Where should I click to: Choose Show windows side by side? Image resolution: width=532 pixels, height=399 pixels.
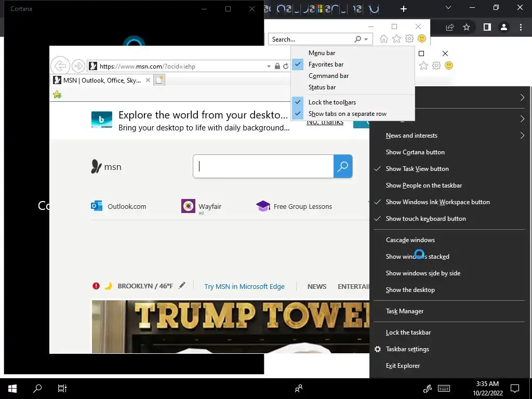pos(449,273)
